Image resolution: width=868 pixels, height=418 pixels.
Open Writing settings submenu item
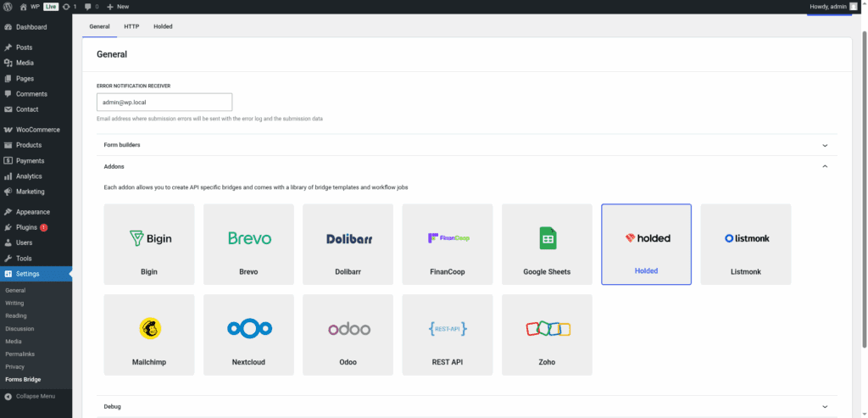(14, 303)
